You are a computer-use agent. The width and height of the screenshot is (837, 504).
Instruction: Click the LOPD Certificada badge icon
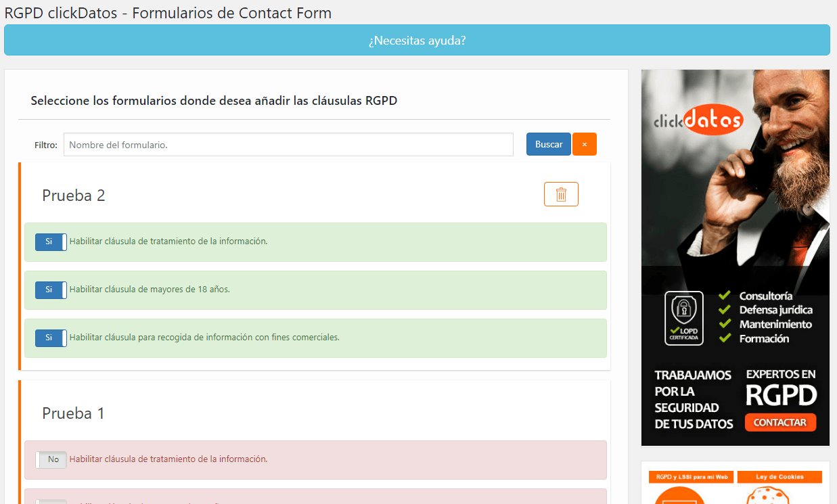(683, 318)
